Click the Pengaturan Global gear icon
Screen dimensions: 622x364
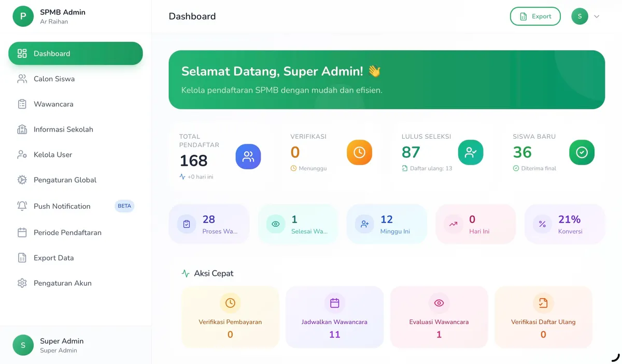[x=21, y=180]
